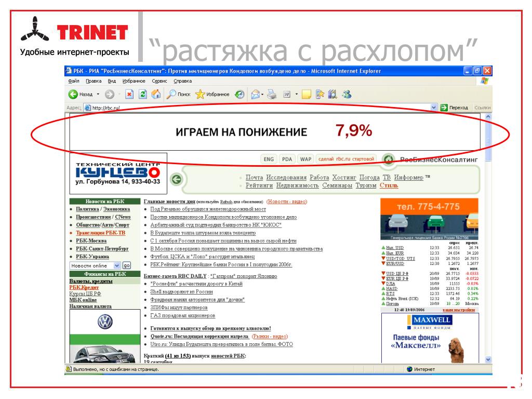Open the Рейтинги link
532x399 pixels.
tap(259, 185)
